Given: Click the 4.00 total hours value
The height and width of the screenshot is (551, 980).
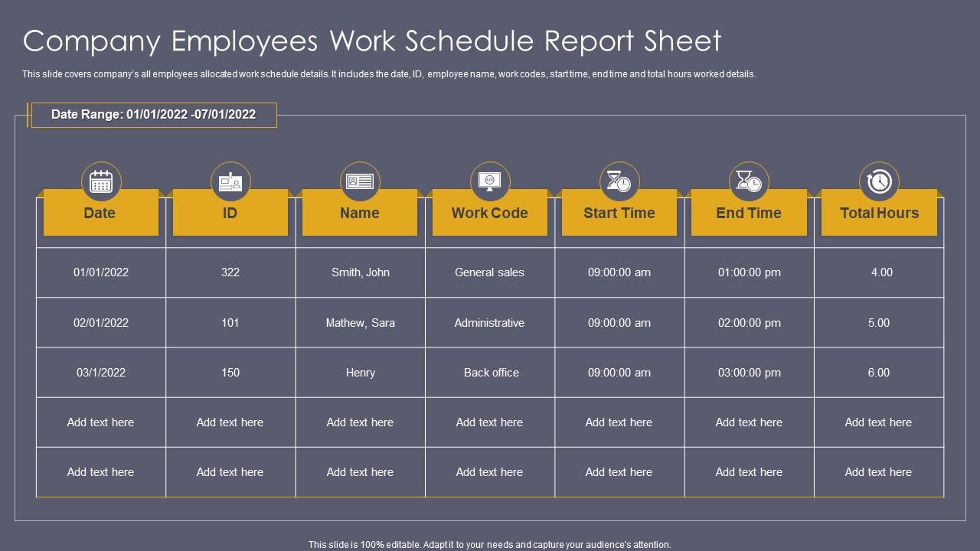Looking at the screenshot, I should coord(878,272).
